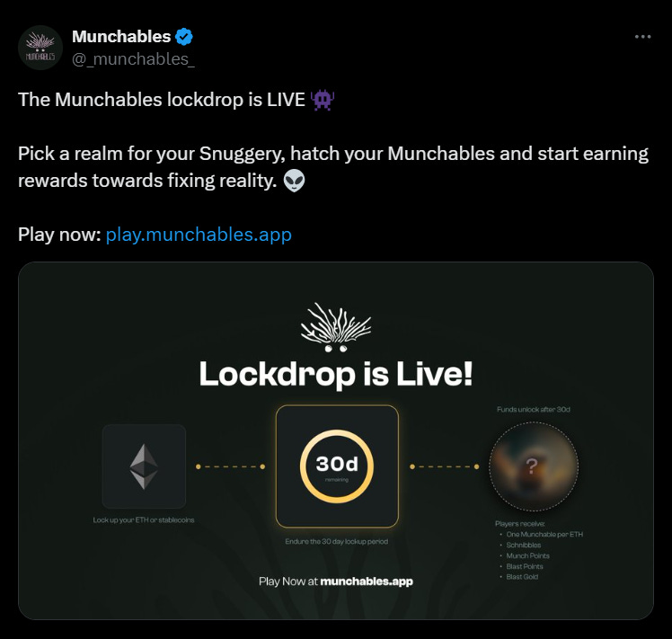Follow the play.munchables.app link
The width and height of the screenshot is (672, 639).
pyautogui.click(x=199, y=235)
